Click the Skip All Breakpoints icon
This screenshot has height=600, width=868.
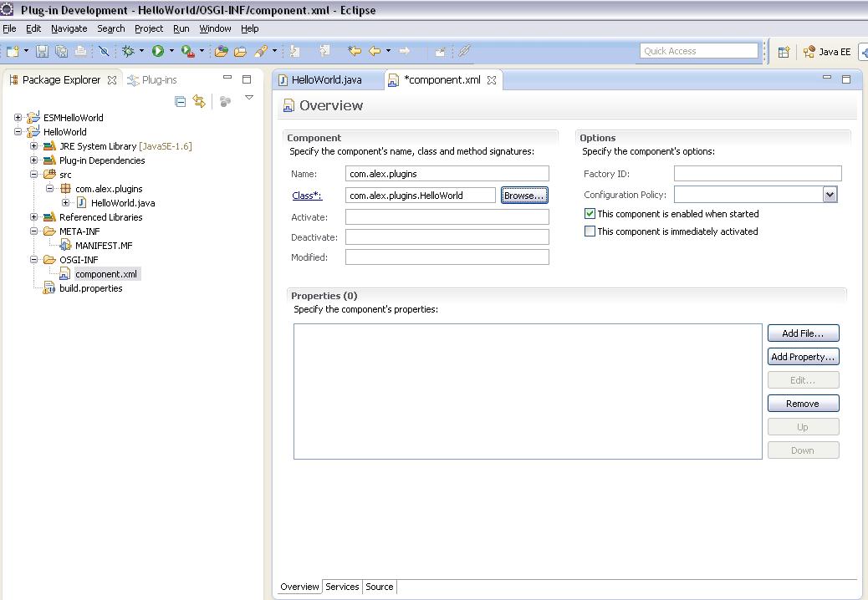click(x=104, y=52)
